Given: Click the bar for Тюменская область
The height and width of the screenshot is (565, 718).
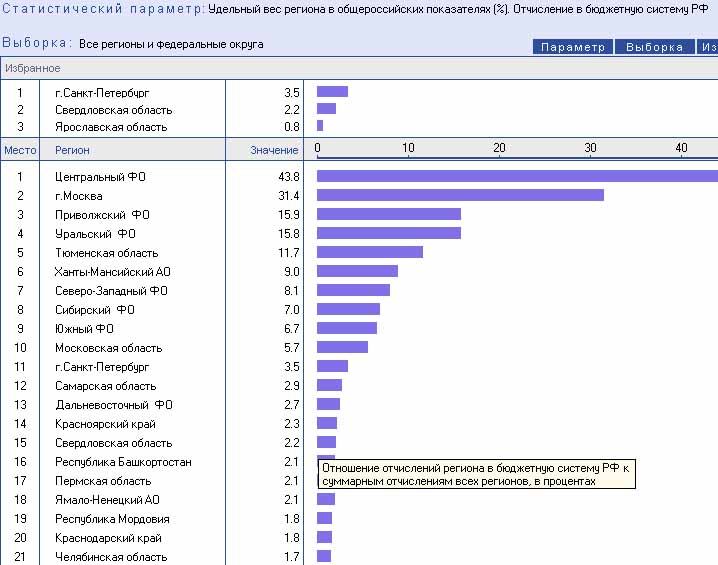Looking at the screenshot, I should [x=370, y=252].
